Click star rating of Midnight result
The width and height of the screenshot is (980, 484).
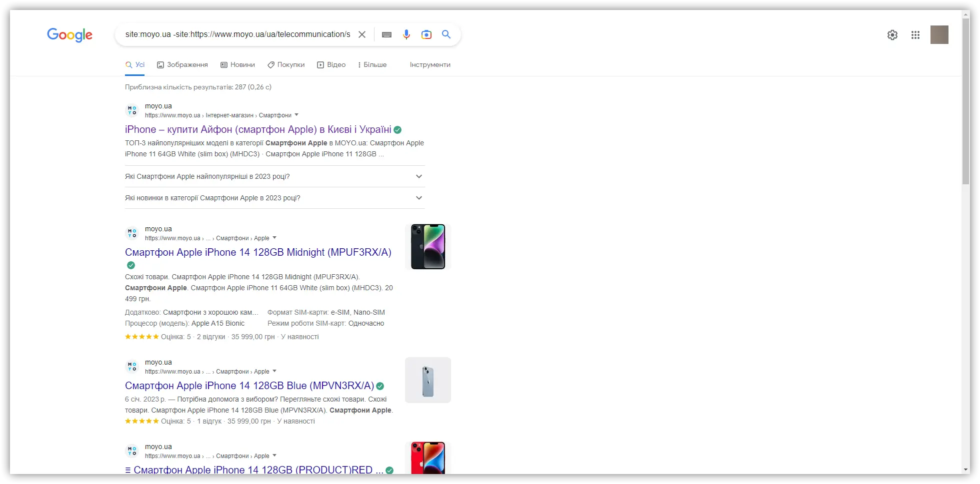[x=142, y=337]
